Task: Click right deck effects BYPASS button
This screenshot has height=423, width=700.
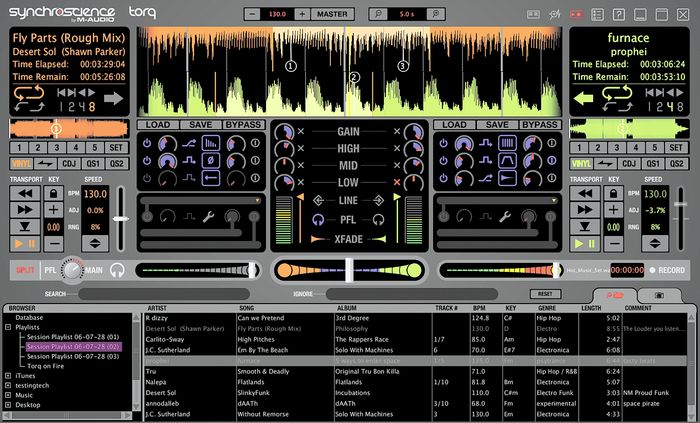Action: (x=539, y=125)
